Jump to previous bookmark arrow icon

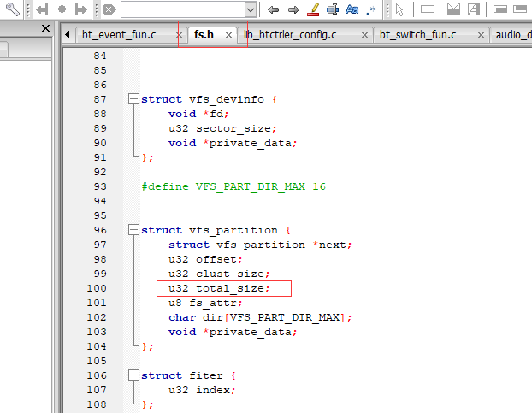pos(42,9)
